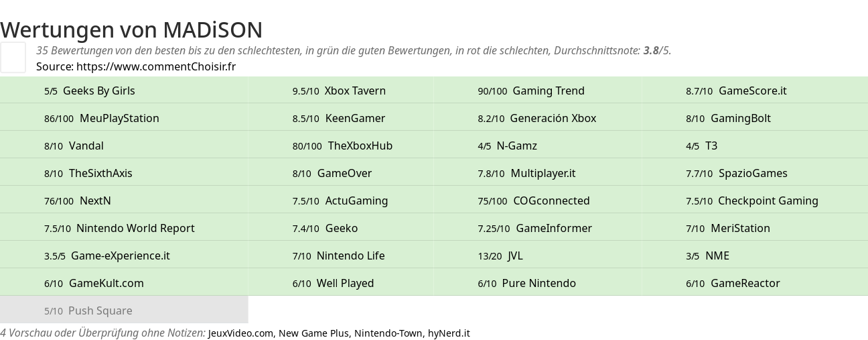Open the GameInformer 7.25/10 review
The height and width of the screenshot is (340, 868).
(x=538, y=228)
